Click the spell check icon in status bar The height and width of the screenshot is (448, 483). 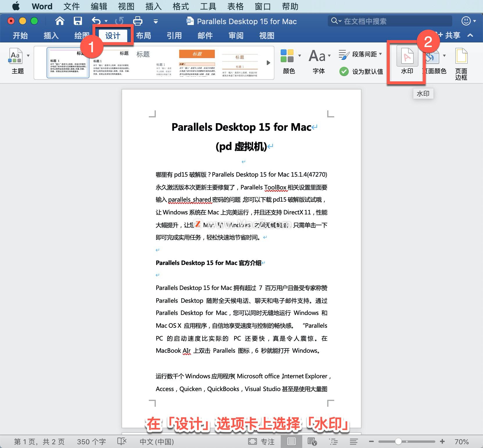click(x=122, y=441)
